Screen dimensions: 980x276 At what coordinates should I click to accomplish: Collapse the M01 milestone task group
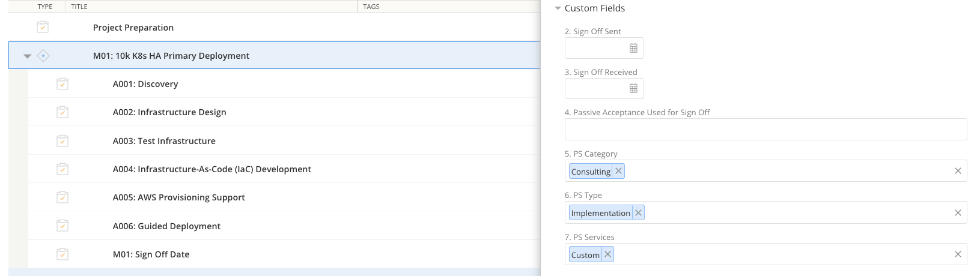[x=27, y=56]
